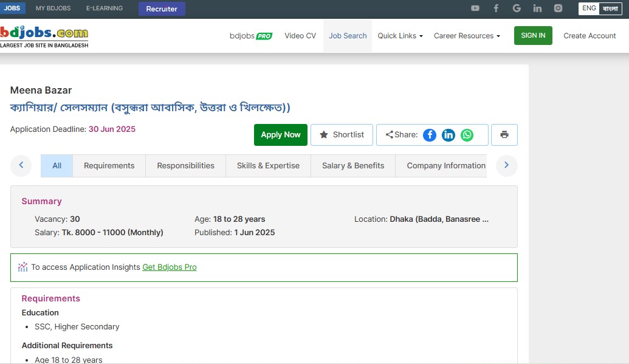The height and width of the screenshot is (364, 629).
Task: Open the Instagram icon in top bar
Action: 558,8
